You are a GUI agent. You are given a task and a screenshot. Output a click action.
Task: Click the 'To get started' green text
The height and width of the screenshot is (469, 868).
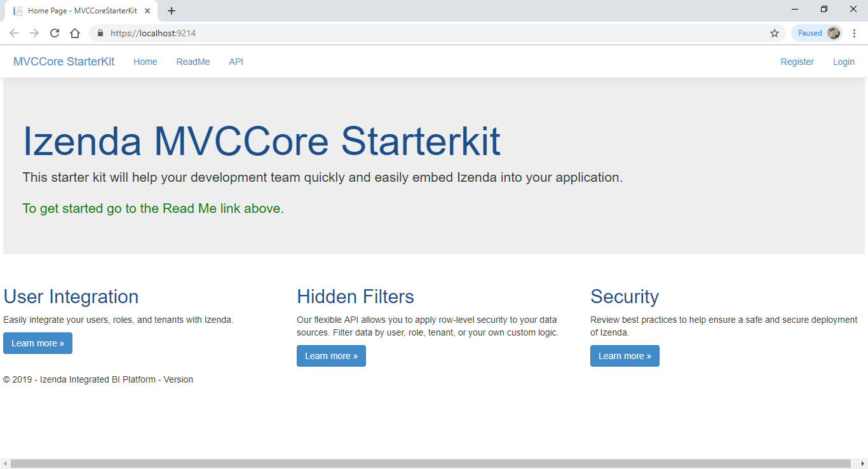(x=153, y=208)
